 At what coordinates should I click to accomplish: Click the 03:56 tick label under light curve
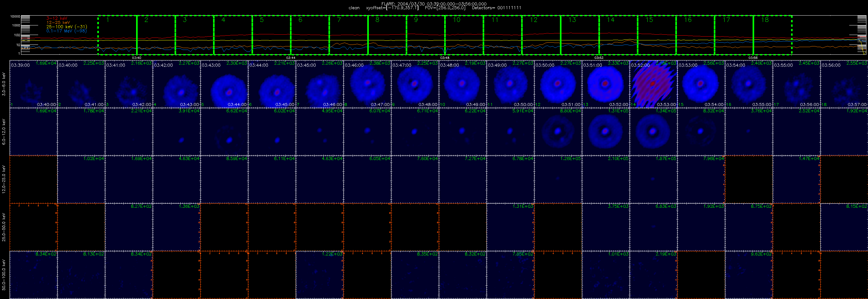pyautogui.click(x=753, y=58)
